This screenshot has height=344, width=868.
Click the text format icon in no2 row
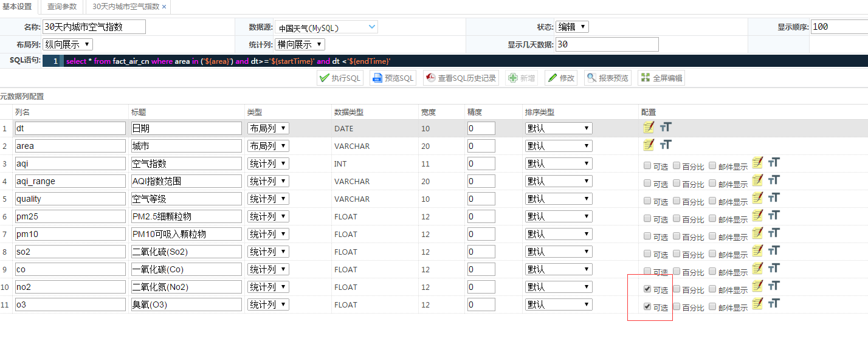(774, 286)
